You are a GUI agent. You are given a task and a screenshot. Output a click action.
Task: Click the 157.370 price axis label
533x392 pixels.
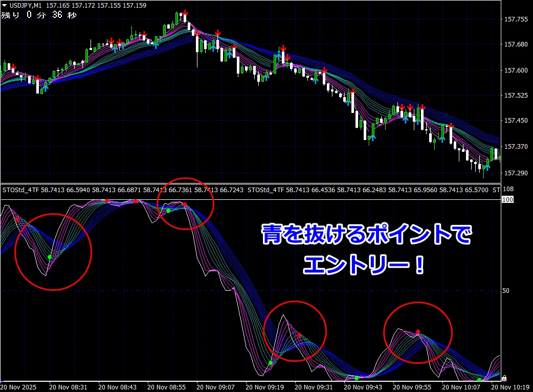coord(516,146)
